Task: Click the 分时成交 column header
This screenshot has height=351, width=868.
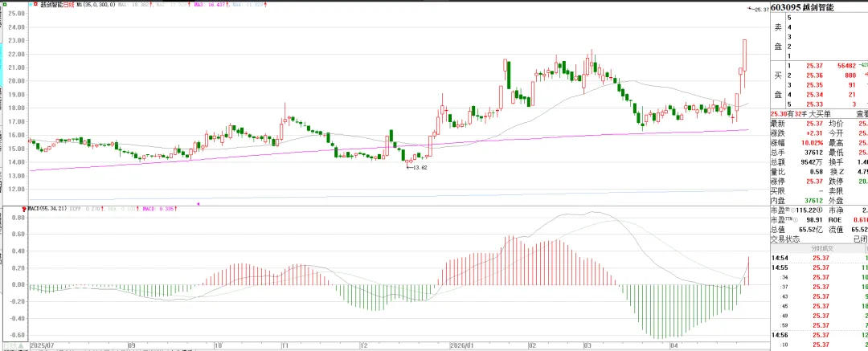Action: click(x=821, y=248)
